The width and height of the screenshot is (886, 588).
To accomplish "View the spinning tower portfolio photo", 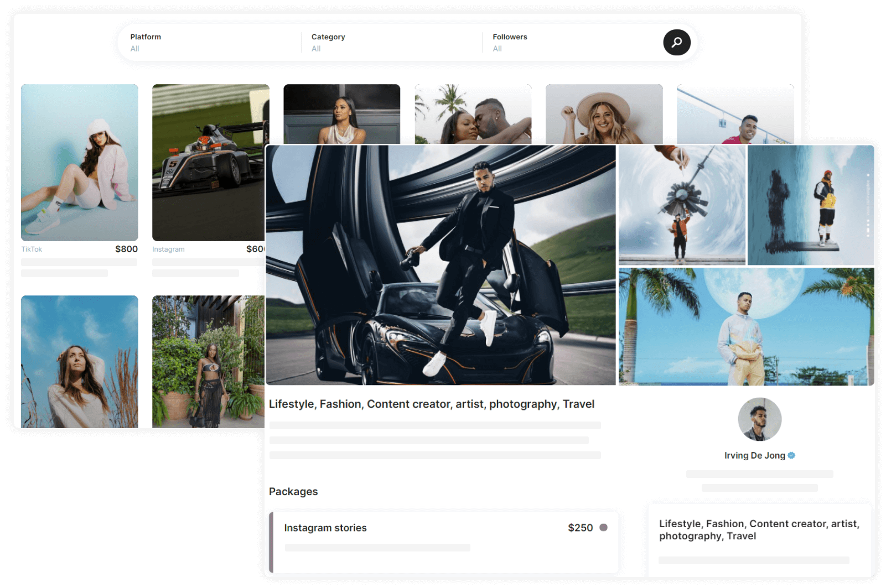I will [x=682, y=205].
